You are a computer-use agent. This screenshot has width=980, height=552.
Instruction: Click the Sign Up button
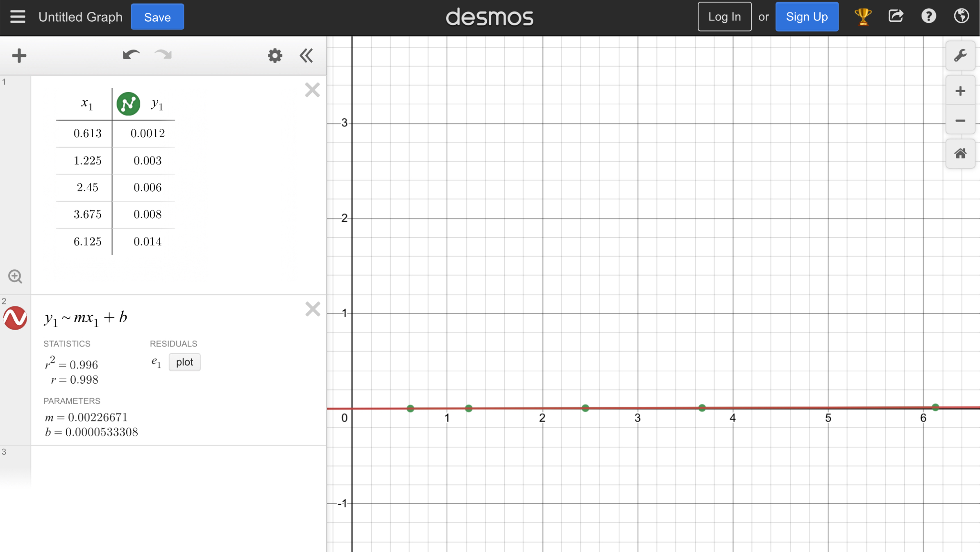[806, 16]
